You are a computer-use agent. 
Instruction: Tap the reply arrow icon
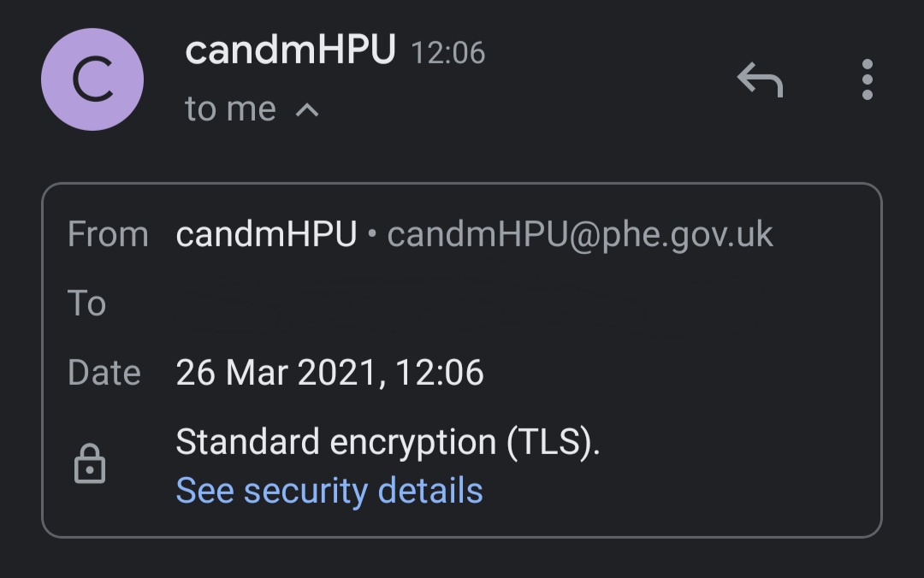point(760,80)
